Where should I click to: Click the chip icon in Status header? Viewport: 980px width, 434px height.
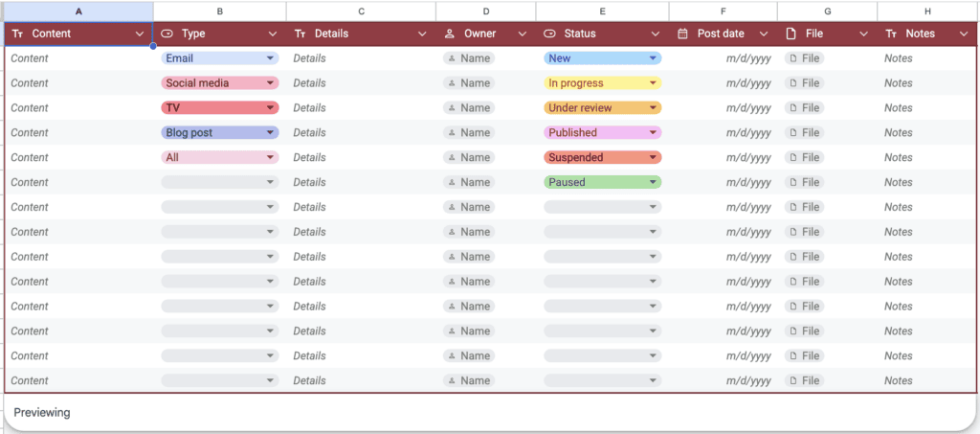click(549, 34)
